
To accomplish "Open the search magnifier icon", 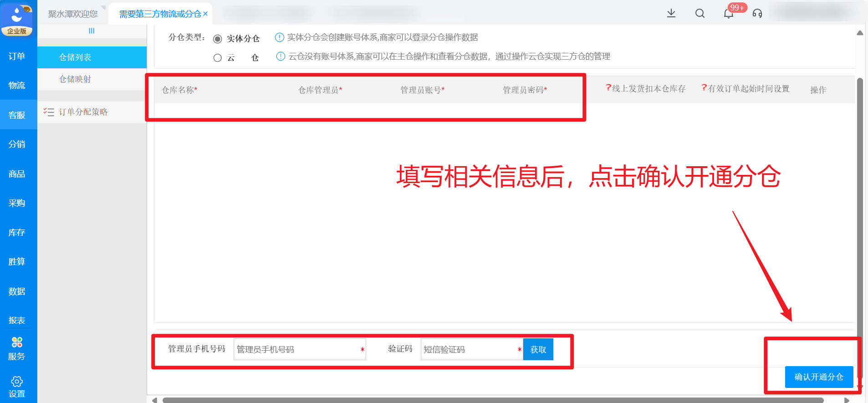I will (x=700, y=13).
